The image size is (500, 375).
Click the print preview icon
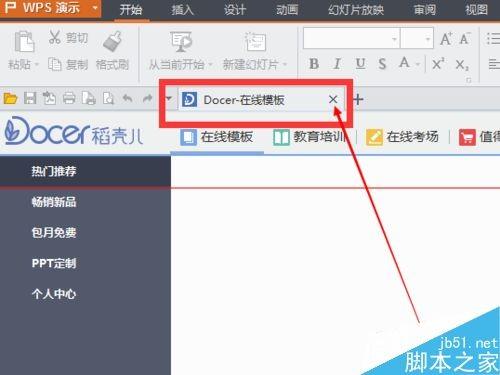click(x=89, y=99)
